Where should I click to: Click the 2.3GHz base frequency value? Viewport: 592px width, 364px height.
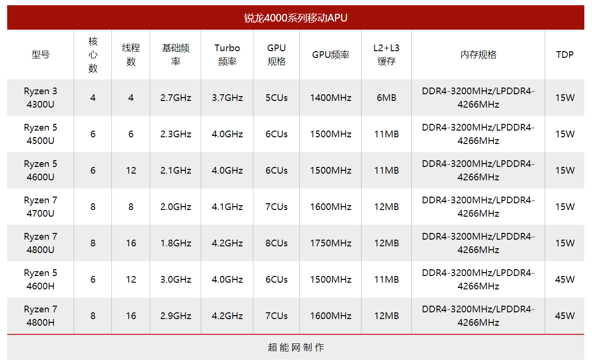tap(176, 134)
